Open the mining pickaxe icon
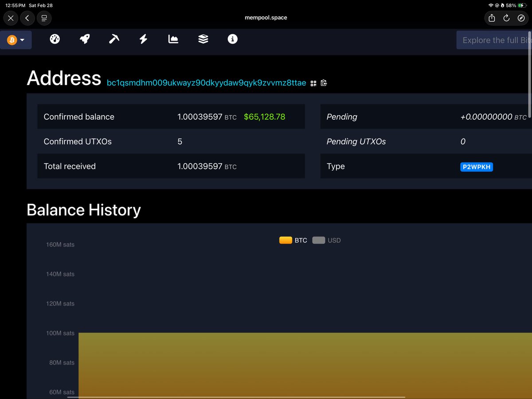 point(114,39)
